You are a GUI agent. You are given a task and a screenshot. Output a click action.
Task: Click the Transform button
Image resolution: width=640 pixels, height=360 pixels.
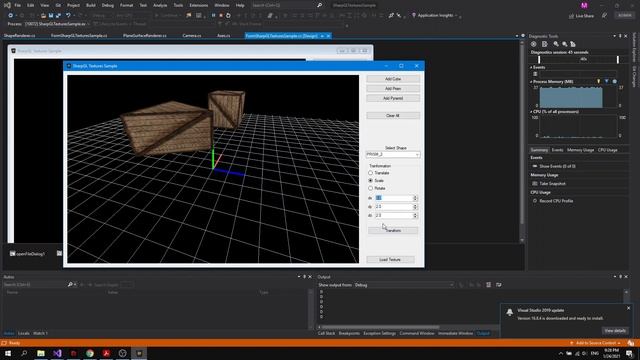(393, 231)
